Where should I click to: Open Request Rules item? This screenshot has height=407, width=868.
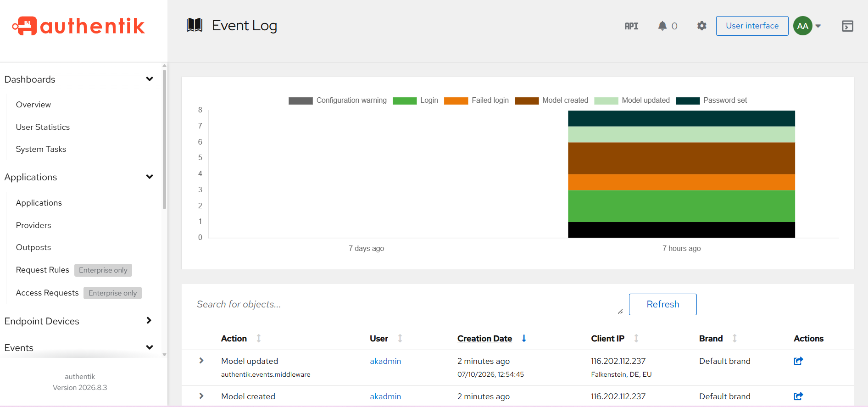(x=43, y=270)
